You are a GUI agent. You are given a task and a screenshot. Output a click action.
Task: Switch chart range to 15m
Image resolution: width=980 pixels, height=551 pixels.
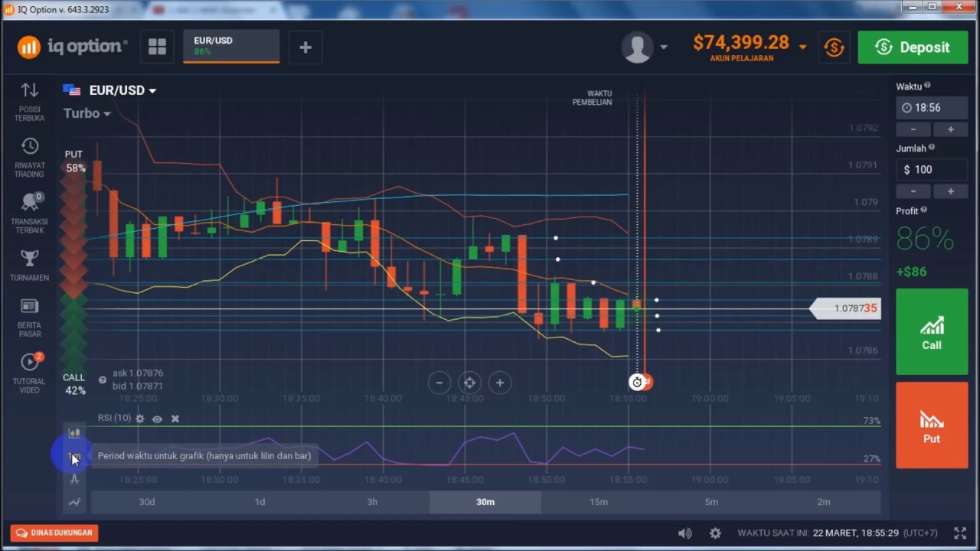coord(598,502)
